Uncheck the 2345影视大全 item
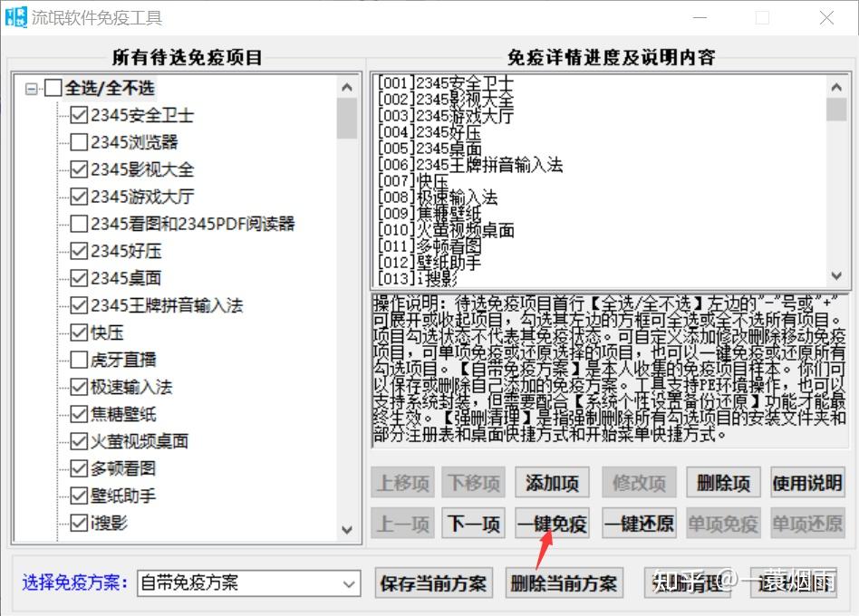 click(79, 169)
